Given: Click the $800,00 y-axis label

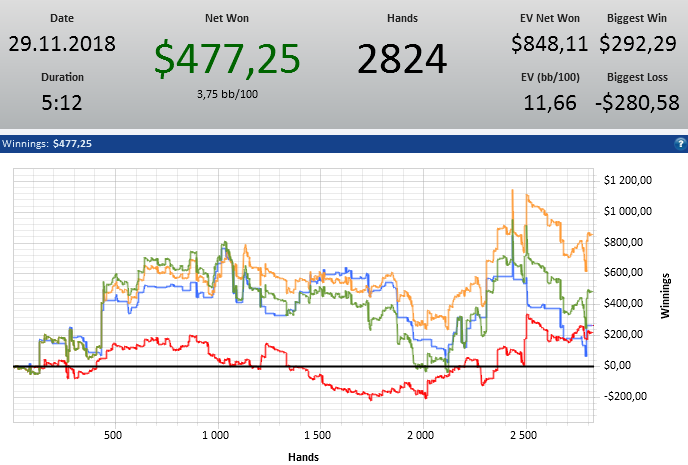Looking at the screenshot, I should coord(623,242).
